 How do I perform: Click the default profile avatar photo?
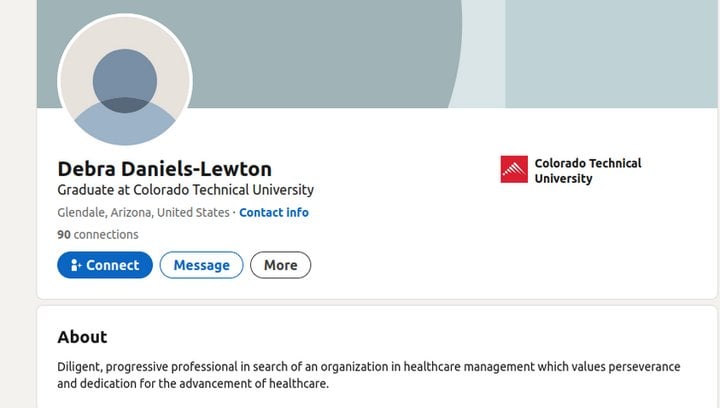[x=125, y=81]
